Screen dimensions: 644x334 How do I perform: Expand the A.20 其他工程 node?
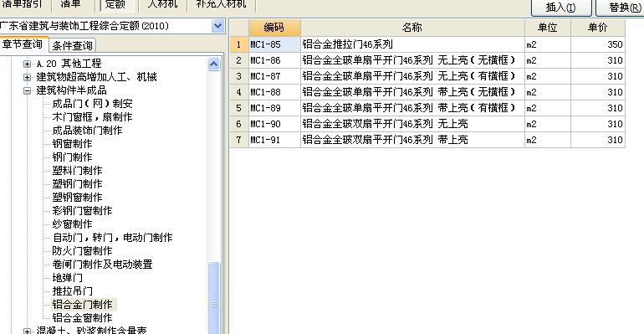point(27,64)
